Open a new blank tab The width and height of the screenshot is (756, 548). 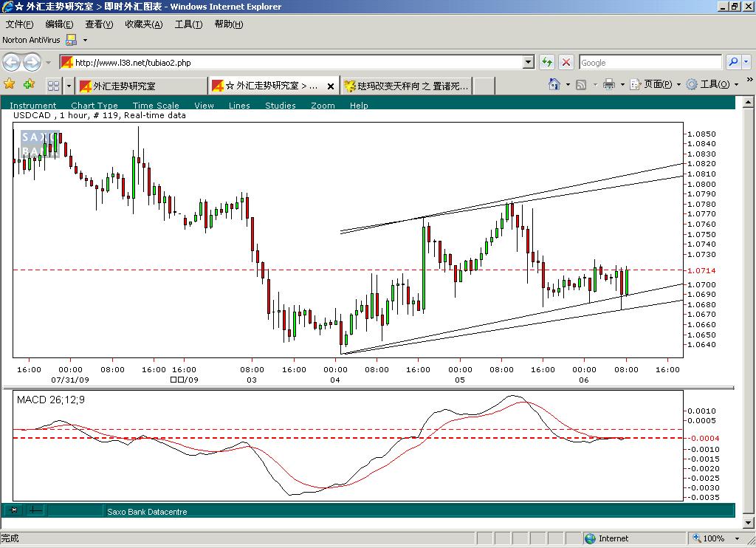[484, 86]
